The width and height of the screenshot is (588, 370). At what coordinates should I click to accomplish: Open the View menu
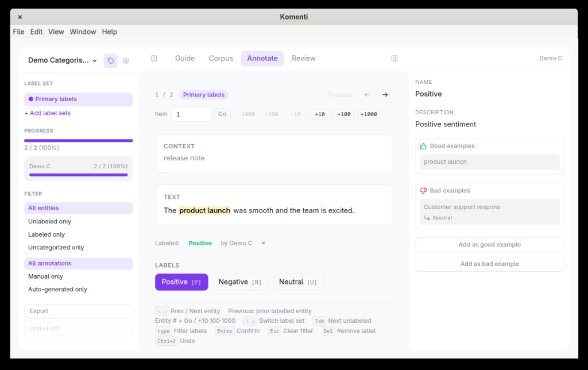pos(56,32)
